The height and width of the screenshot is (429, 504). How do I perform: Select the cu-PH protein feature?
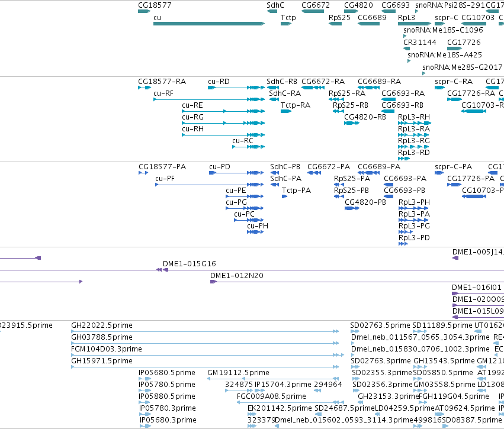pos(255,232)
